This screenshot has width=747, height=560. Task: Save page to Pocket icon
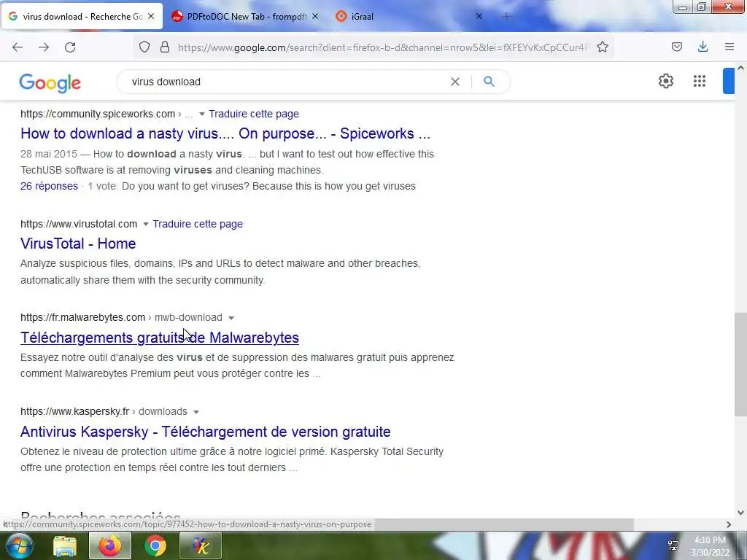(677, 47)
